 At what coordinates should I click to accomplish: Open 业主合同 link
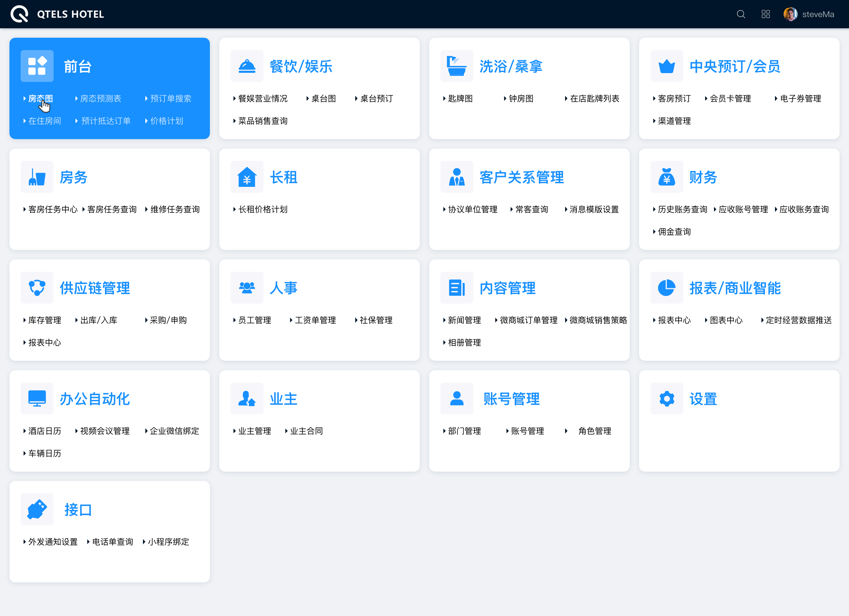(306, 431)
